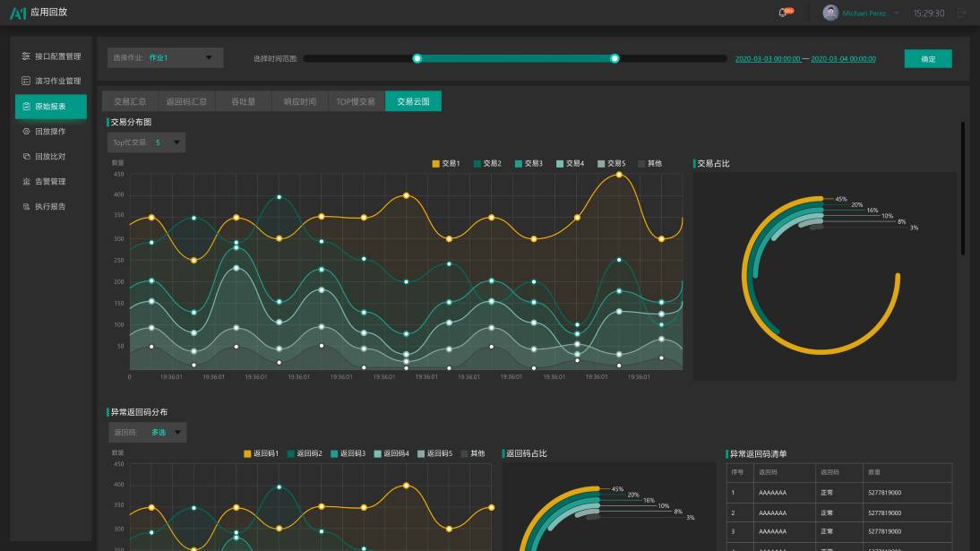Click the 原始报表 sidebar icon

26,107
